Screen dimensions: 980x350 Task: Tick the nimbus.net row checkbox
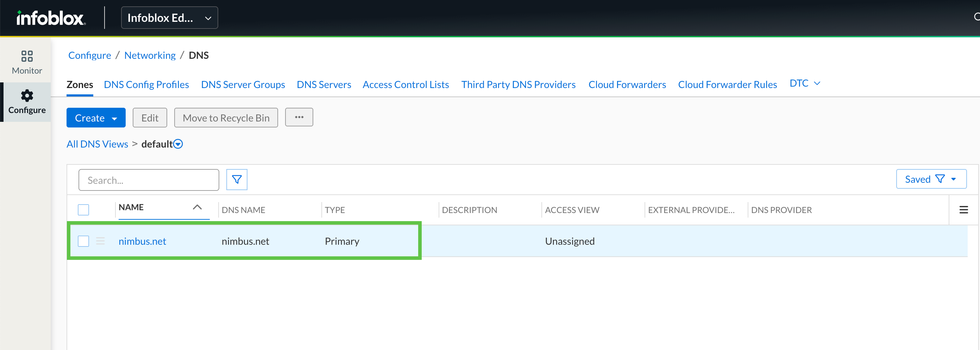pos(83,241)
